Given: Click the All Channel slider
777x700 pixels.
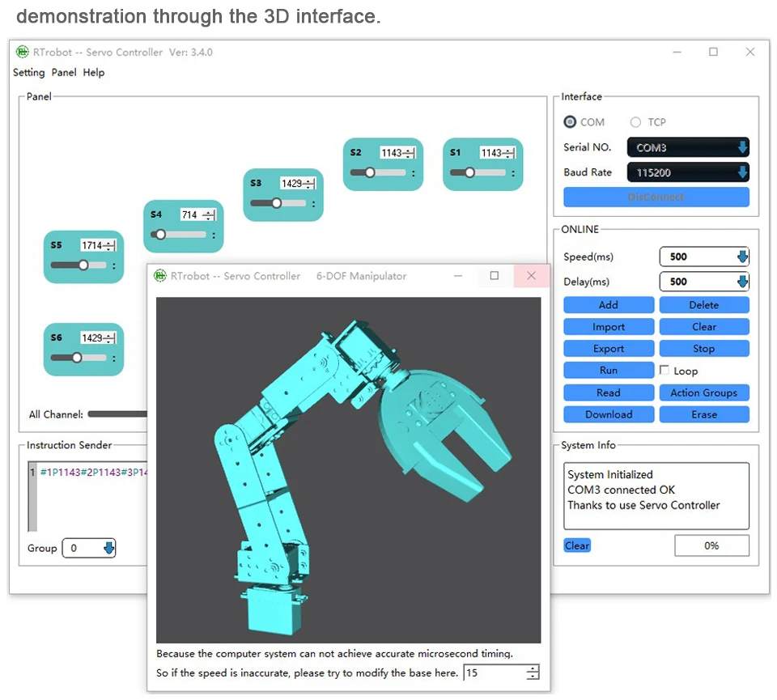Looking at the screenshot, I should (117, 414).
